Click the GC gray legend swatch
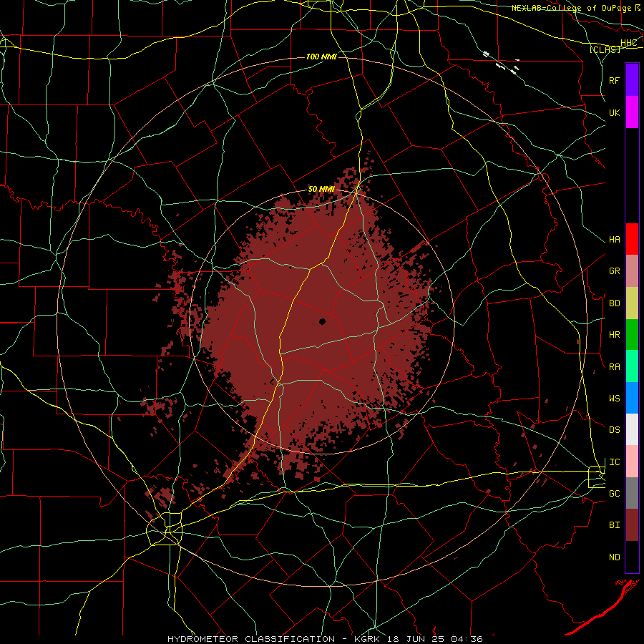Screen dimensions: 644x644 (x=632, y=493)
